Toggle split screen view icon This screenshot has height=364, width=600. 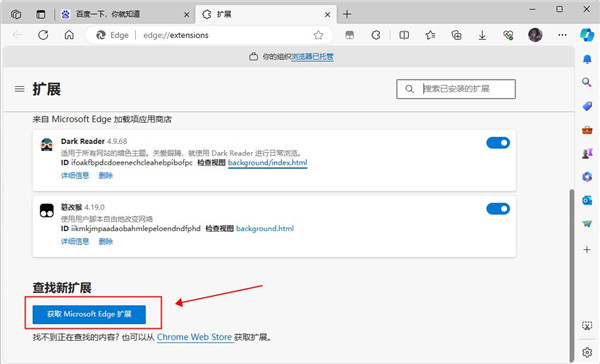(404, 35)
